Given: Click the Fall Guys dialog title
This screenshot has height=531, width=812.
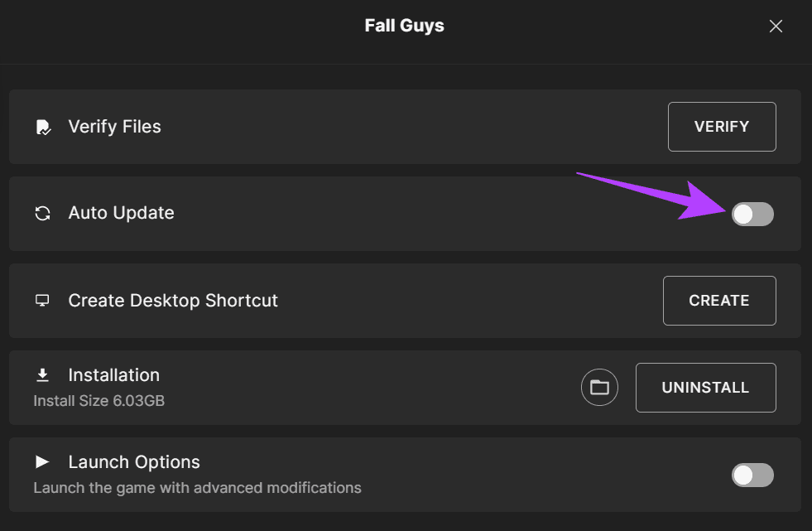Looking at the screenshot, I should click(x=404, y=26).
